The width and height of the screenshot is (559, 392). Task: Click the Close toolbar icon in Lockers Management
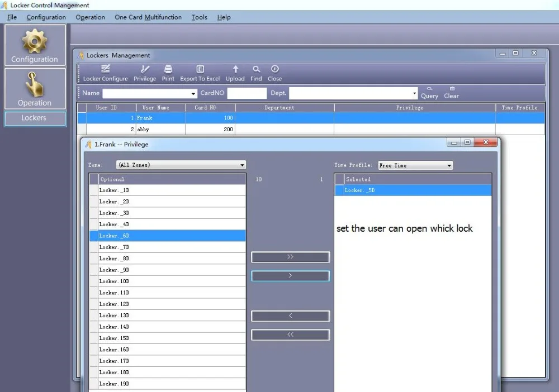[274, 73]
